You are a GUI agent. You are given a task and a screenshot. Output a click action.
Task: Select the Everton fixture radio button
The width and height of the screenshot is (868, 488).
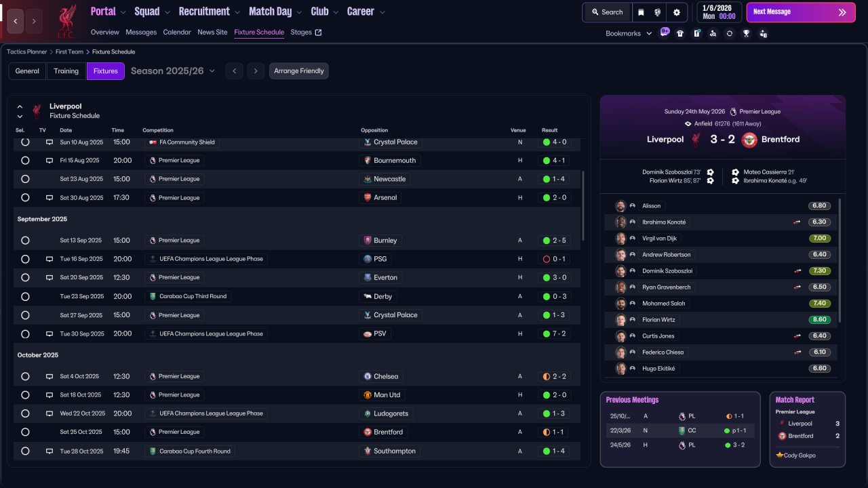tap(25, 277)
